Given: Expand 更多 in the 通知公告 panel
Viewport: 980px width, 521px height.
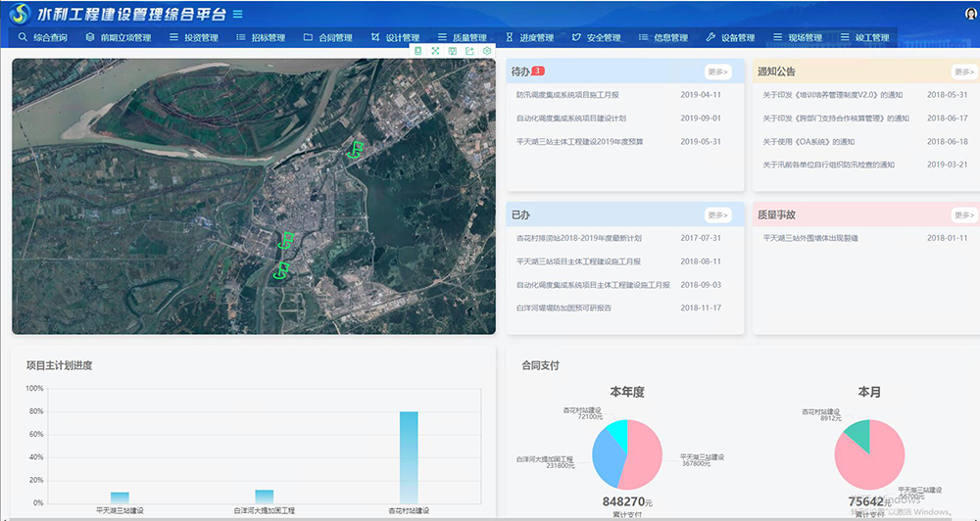Looking at the screenshot, I should click(964, 71).
